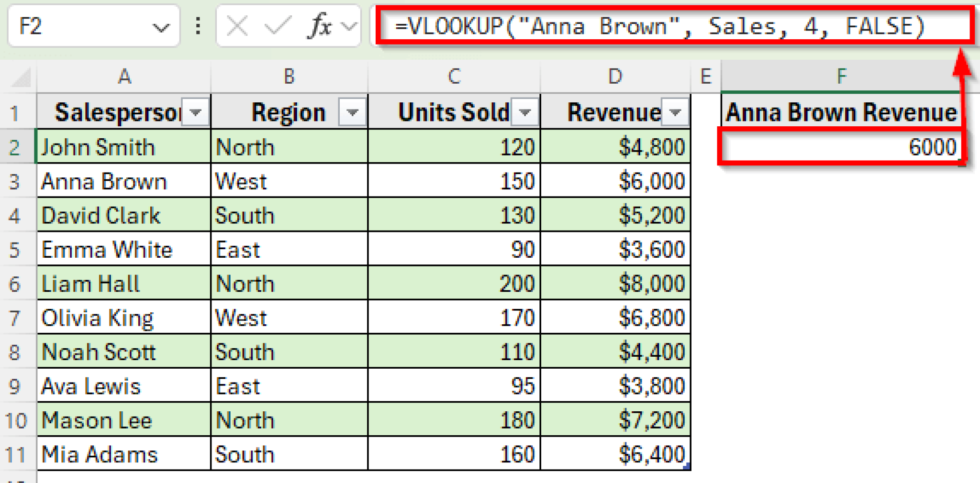Open the Region column filter dropdown

coord(352,112)
